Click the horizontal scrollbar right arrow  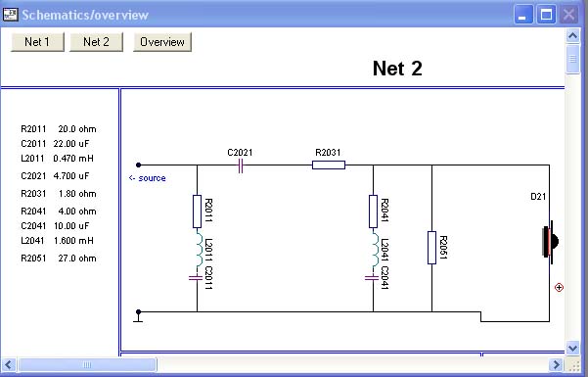coord(556,364)
